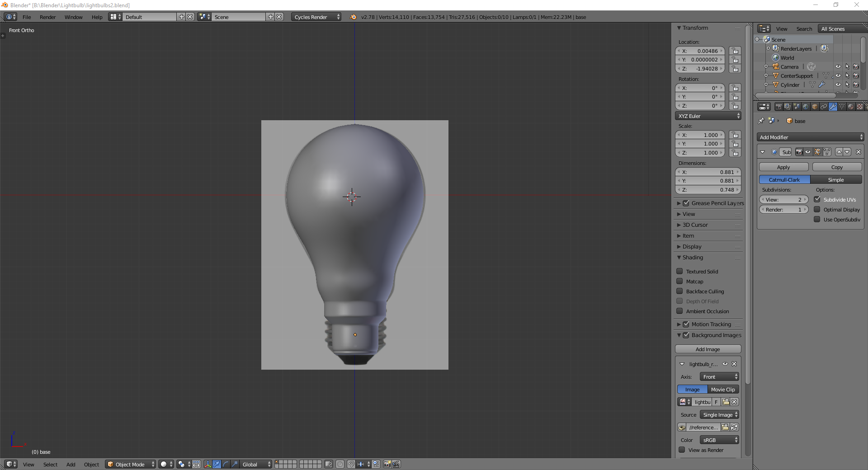Open the Modifiers wrench tab
Viewport: 868px width, 470px height.
point(833,107)
